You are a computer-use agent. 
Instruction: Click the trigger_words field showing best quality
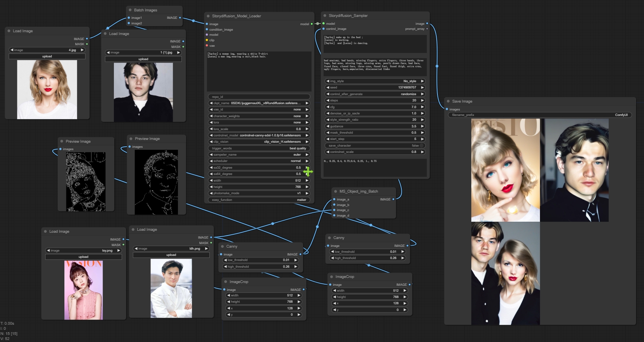click(259, 148)
